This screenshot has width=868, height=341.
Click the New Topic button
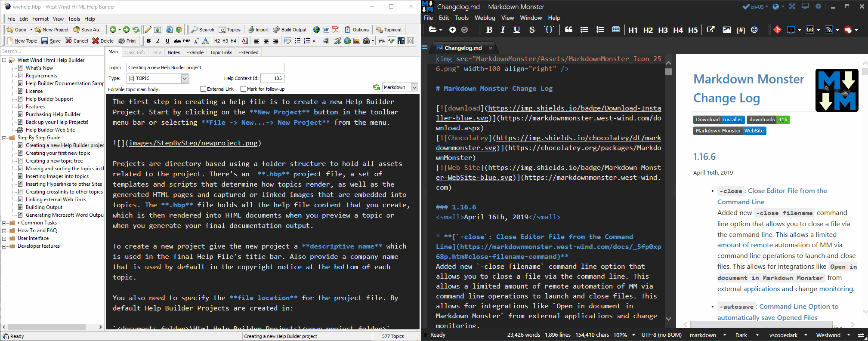[22, 41]
